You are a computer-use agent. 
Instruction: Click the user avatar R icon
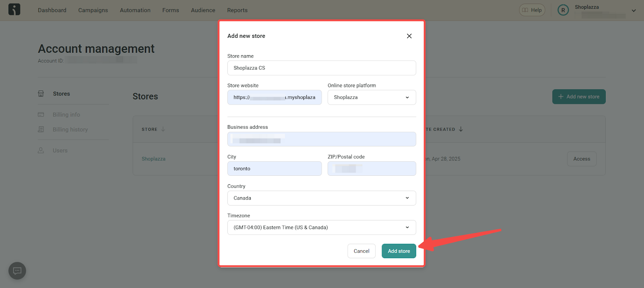pyautogui.click(x=563, y=10)
